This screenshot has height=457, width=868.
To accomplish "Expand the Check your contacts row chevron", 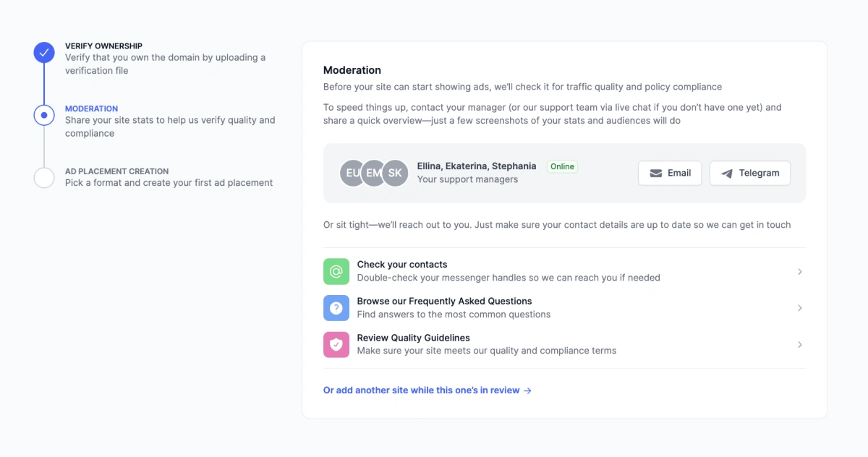I will 799,271.
